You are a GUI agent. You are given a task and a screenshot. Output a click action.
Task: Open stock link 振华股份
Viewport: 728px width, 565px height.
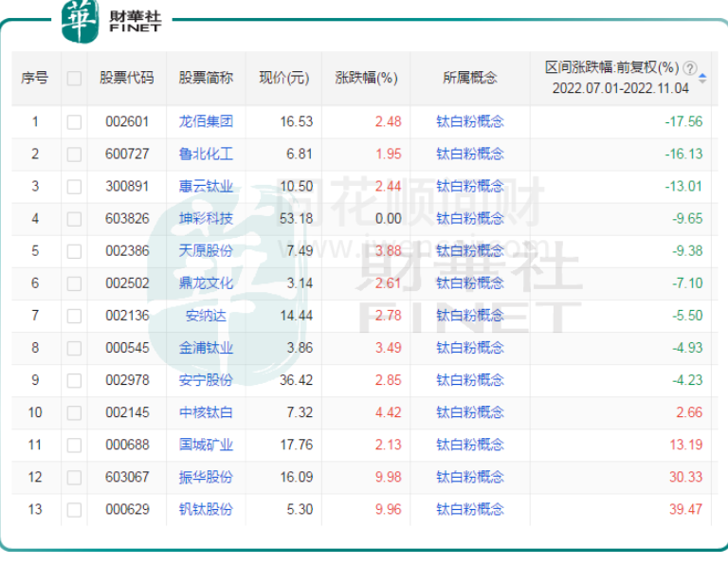tap(206, 477)
